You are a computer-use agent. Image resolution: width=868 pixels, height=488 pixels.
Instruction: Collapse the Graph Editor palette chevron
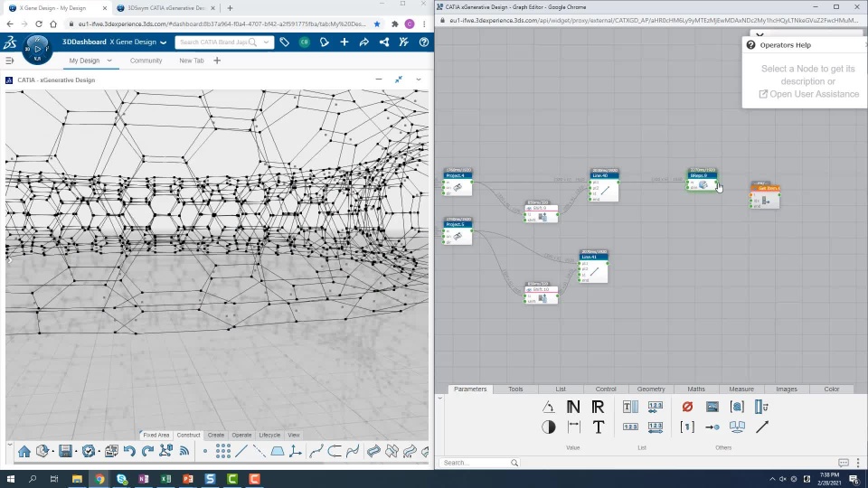tap(440, 398)
